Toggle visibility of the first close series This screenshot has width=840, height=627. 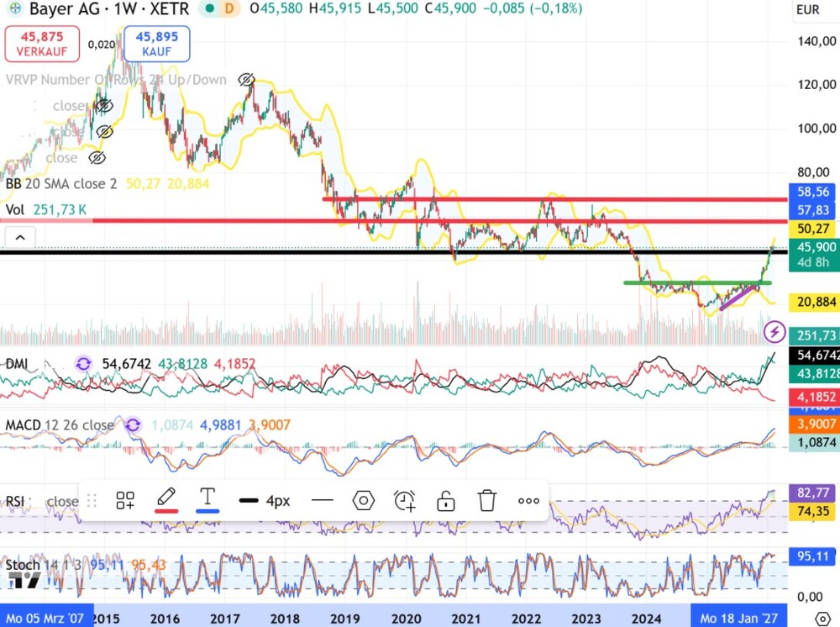click(105, 105)
